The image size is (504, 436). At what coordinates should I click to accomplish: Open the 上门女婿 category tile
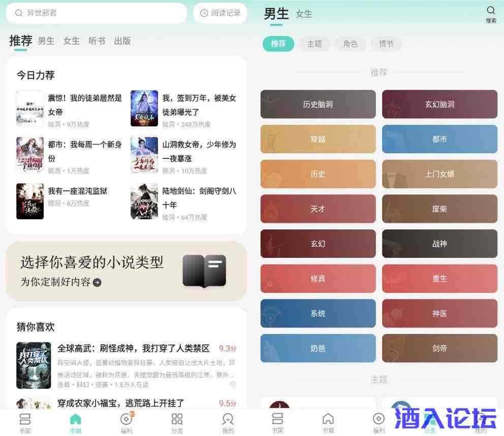coord(439,174)
